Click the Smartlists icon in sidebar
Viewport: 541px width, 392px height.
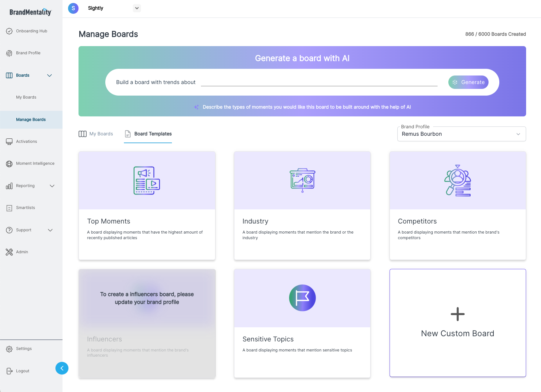(9, 208)
